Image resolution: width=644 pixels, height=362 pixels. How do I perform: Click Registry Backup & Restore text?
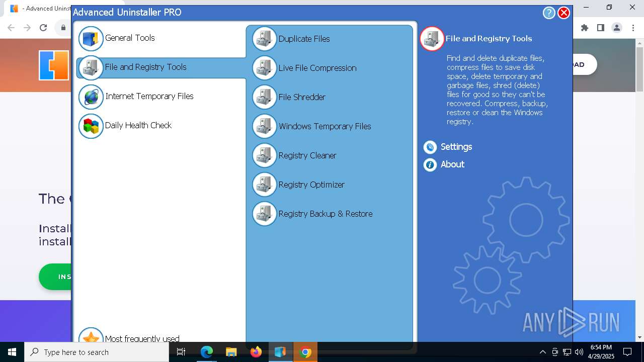(x=326, y=214)
